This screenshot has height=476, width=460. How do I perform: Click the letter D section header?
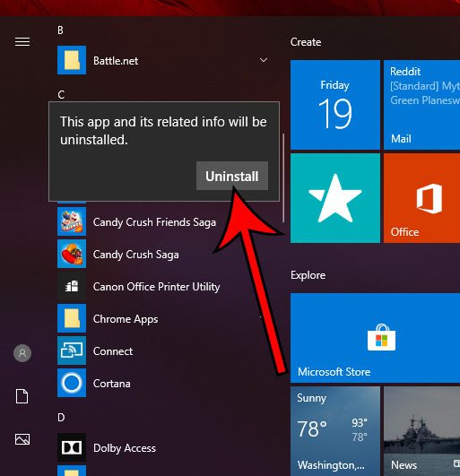coord(61,418)
